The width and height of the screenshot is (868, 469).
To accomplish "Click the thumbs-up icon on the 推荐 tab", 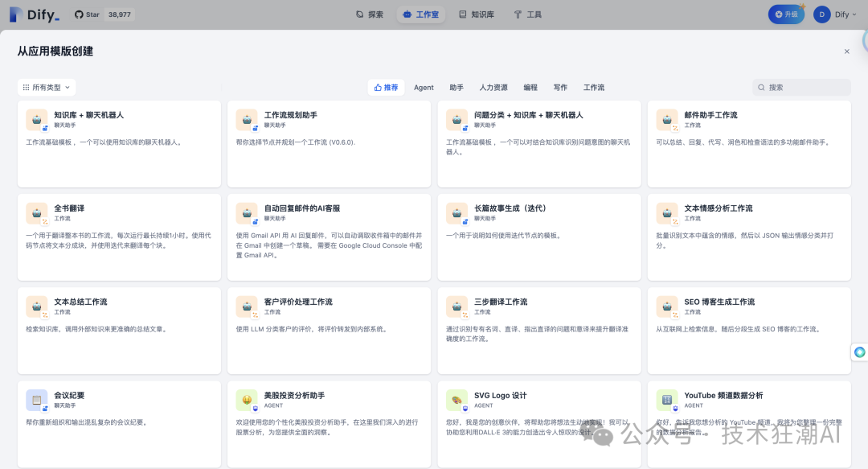I will point(378,87).
